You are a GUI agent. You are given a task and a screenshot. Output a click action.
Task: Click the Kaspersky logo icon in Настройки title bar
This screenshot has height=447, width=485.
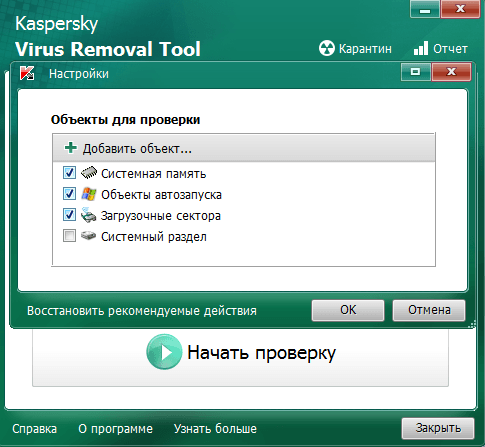pyautogui.click(x=27, y=73)
